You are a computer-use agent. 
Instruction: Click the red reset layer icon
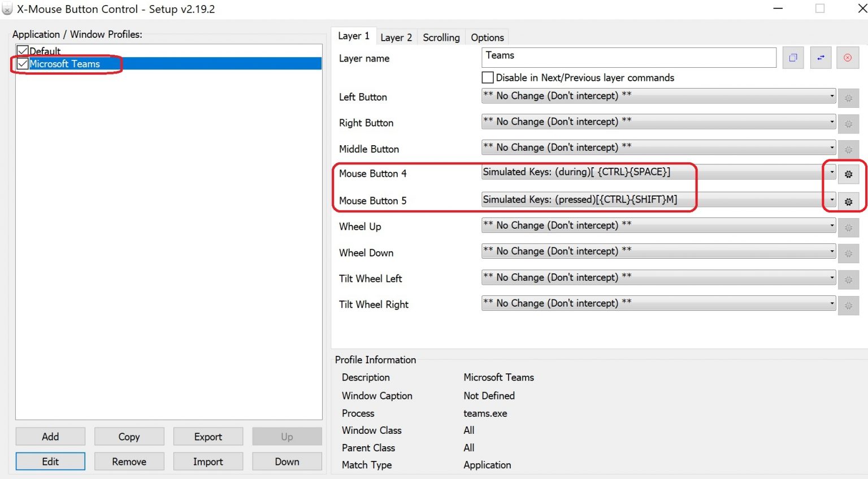coord(848,58)
